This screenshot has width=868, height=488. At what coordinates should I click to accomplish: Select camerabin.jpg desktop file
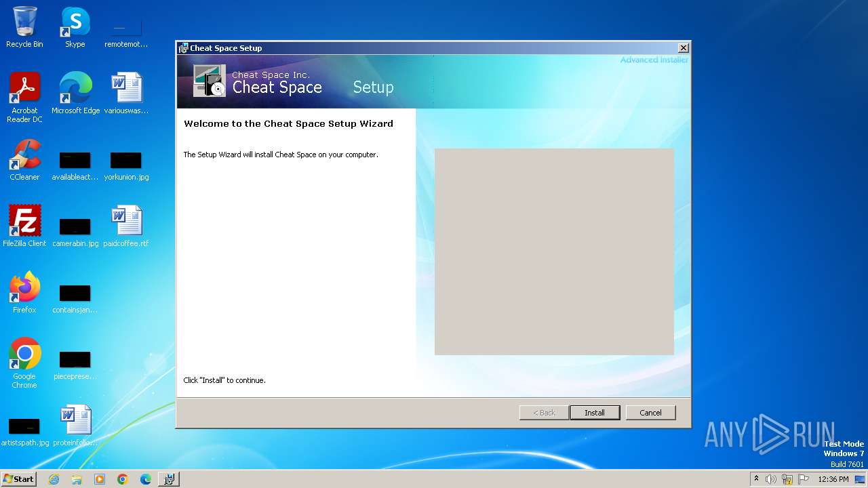75,232
